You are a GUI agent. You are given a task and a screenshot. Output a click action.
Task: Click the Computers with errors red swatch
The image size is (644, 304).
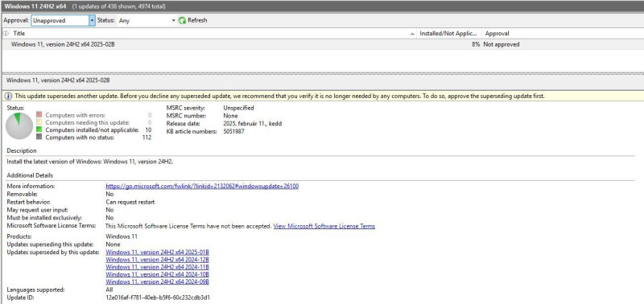pos(39,115)
